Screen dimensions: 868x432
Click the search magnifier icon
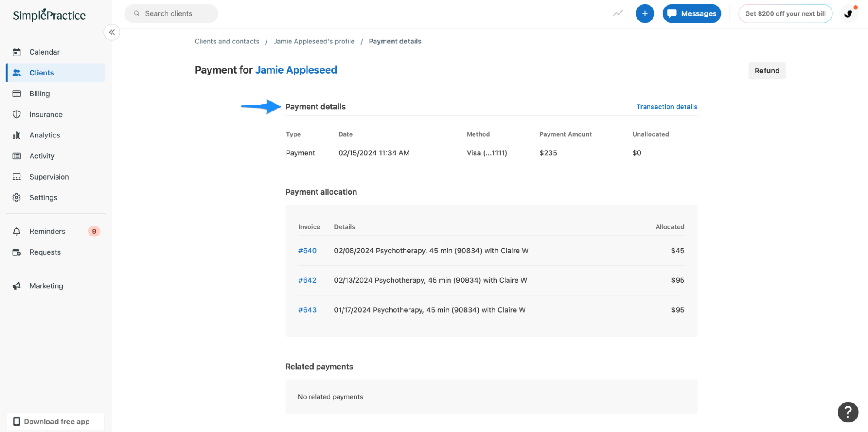tap(137, 14)
